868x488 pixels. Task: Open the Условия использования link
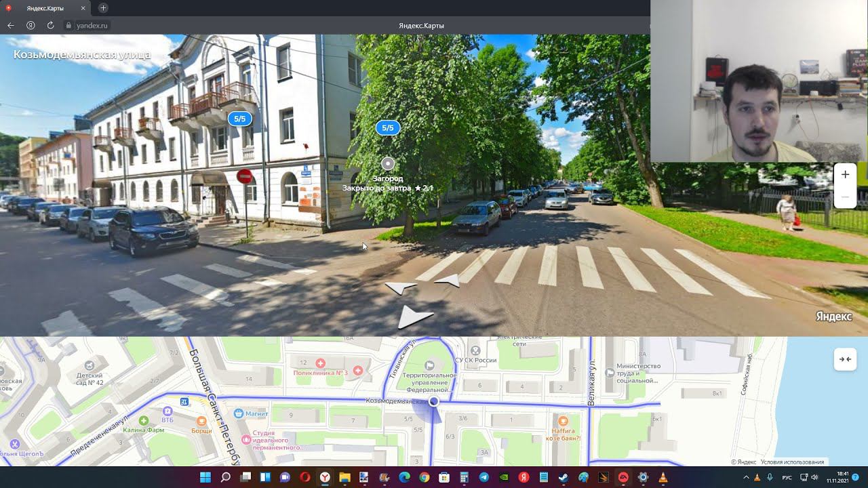(792, 462)
